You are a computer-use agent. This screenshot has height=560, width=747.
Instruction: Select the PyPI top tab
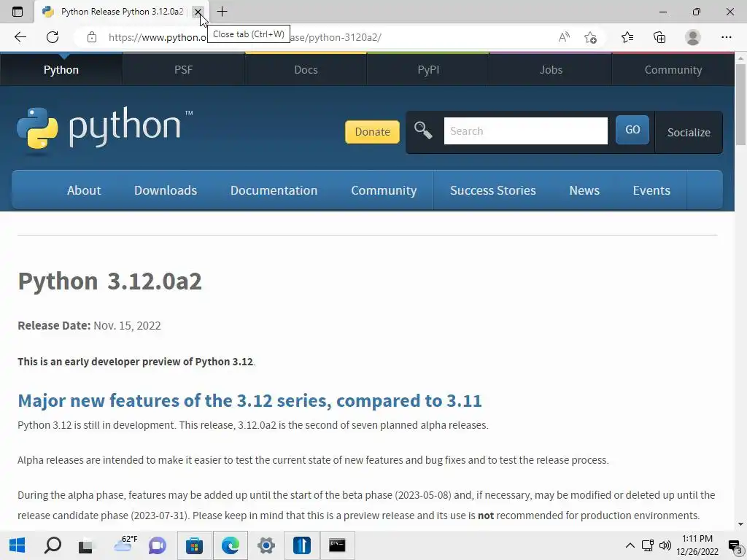point(428,69)
